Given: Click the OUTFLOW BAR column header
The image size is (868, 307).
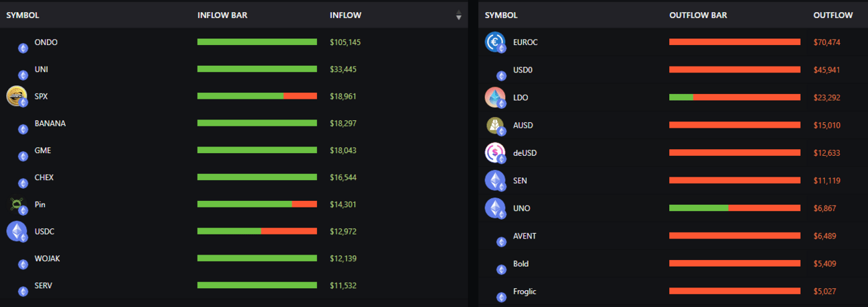Looking at the screenshot, I should tap(698, 15).
